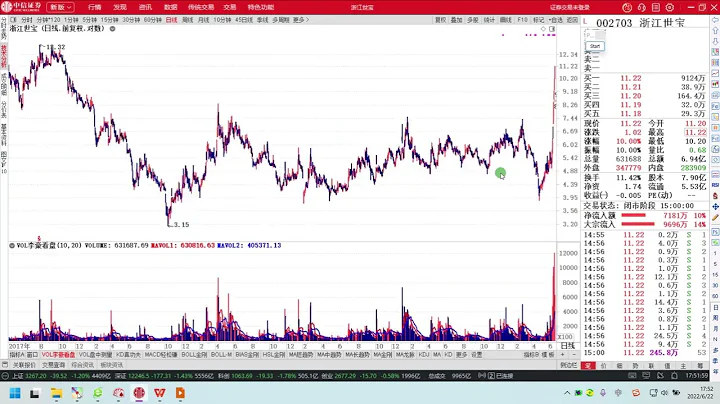Click the 画线 draw line button
This screenshot has height=404, width=720.
pyautogui.click(x=506, y=20)
